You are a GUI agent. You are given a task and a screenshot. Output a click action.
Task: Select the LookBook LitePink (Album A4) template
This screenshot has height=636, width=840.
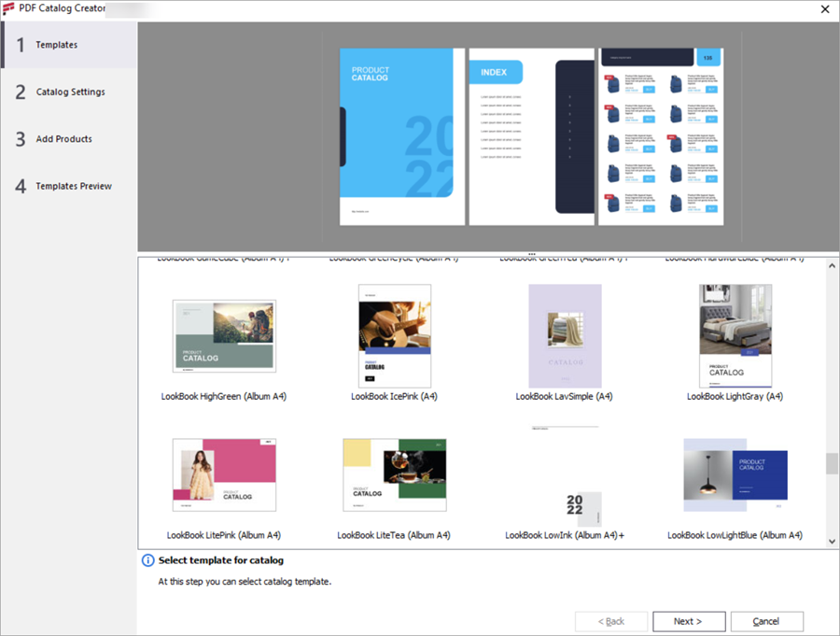click(x=223, y=474)
